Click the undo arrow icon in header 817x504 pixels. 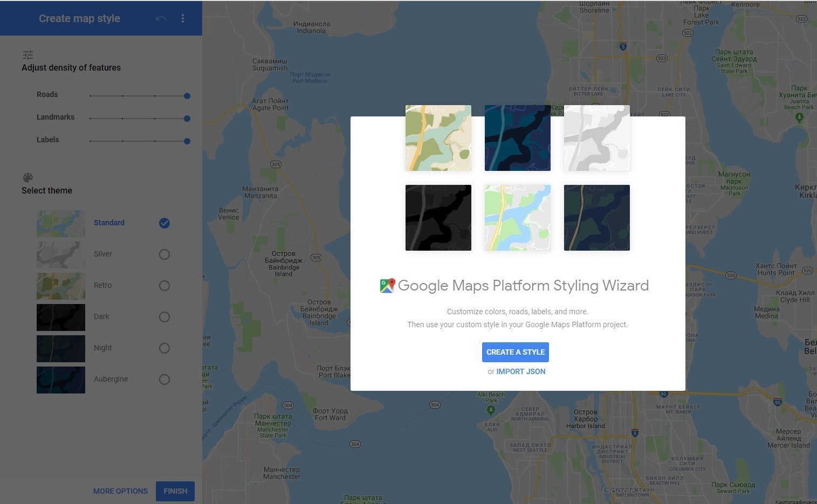[161, 18]
